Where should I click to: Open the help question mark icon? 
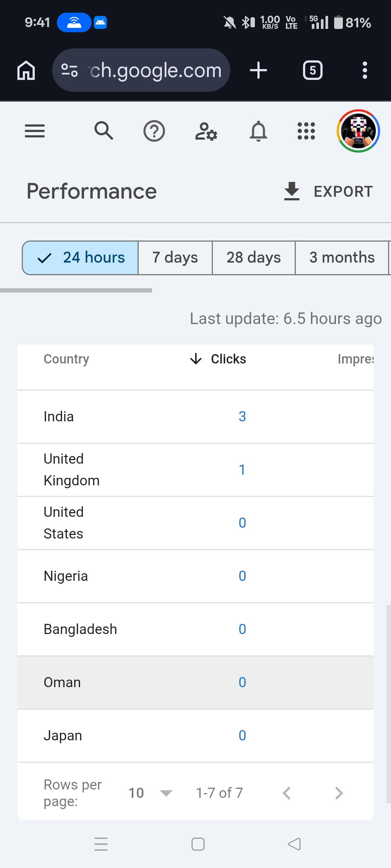pyautogui.click(x=154, y=131)
